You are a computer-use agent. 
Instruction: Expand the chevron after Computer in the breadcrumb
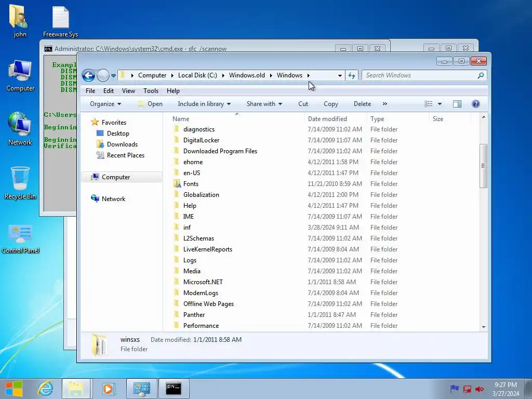tap(172, 75)
